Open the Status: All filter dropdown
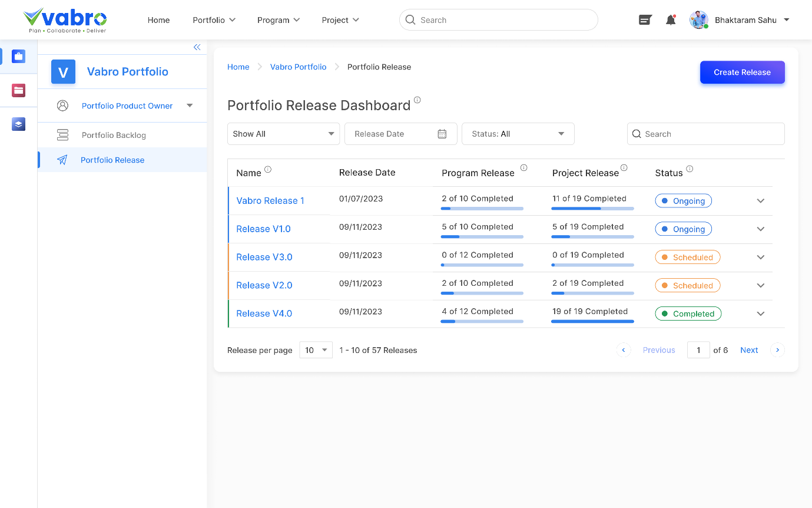The height and width of the screenshot is (508, 812). 518,134
